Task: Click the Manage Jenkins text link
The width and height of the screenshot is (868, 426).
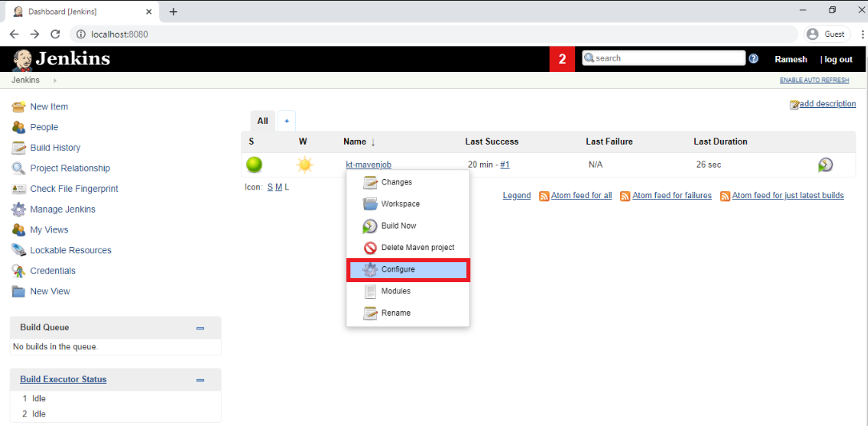Action: coord(63,209)
